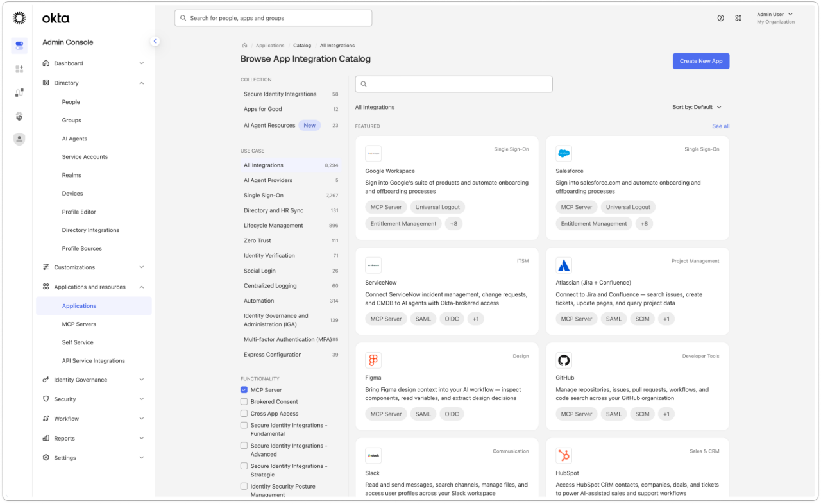Click the Okta sunburst logo icon

click(x=19, y=18)
